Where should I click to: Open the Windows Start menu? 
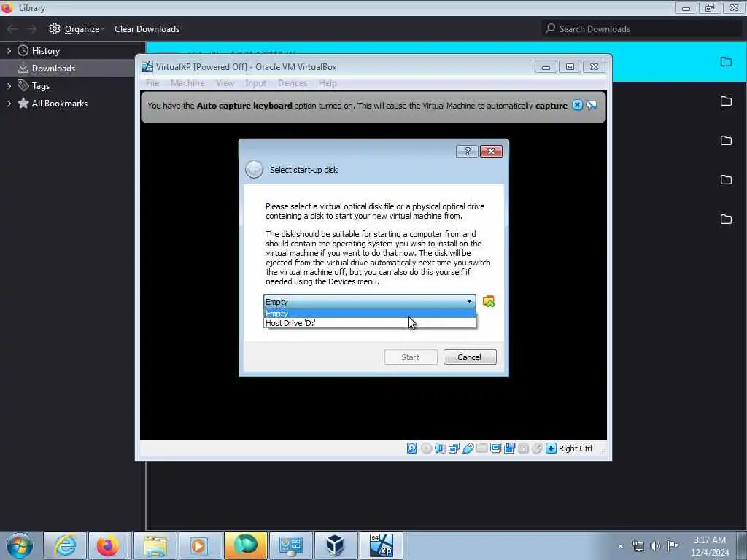20,545
